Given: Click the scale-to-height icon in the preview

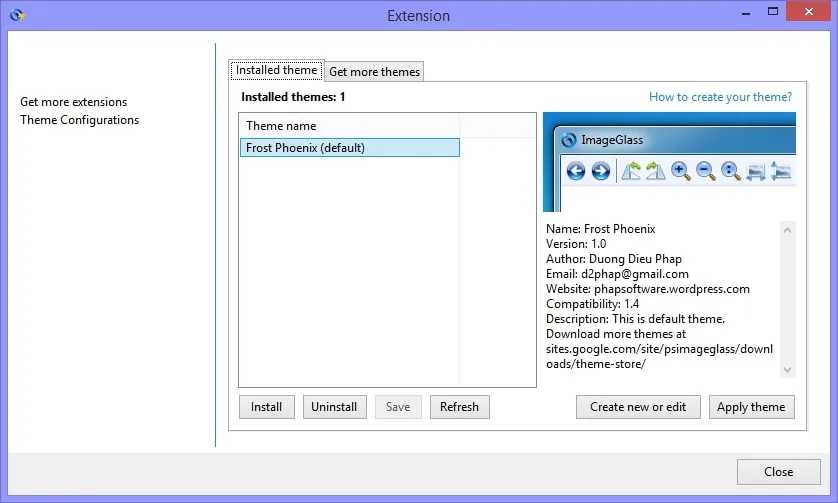Looking at the screenshot, I should tap(781, 172).
